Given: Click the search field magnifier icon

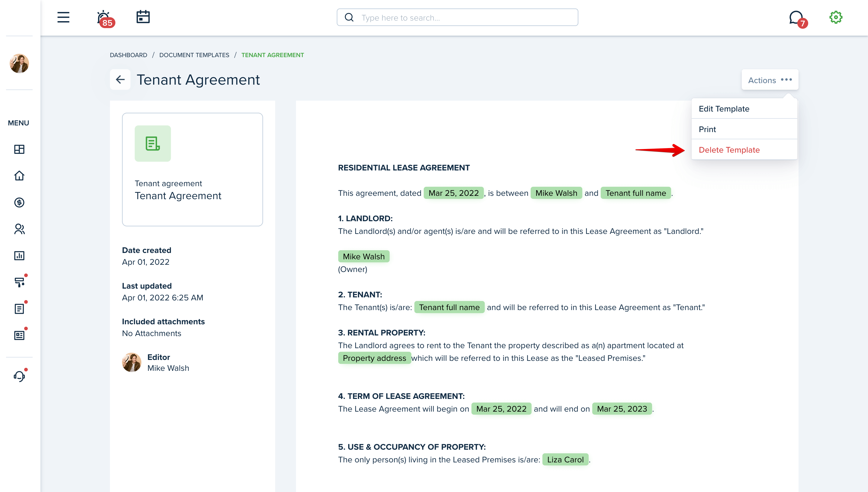Looking at the screenshot, I should point(349,17).
